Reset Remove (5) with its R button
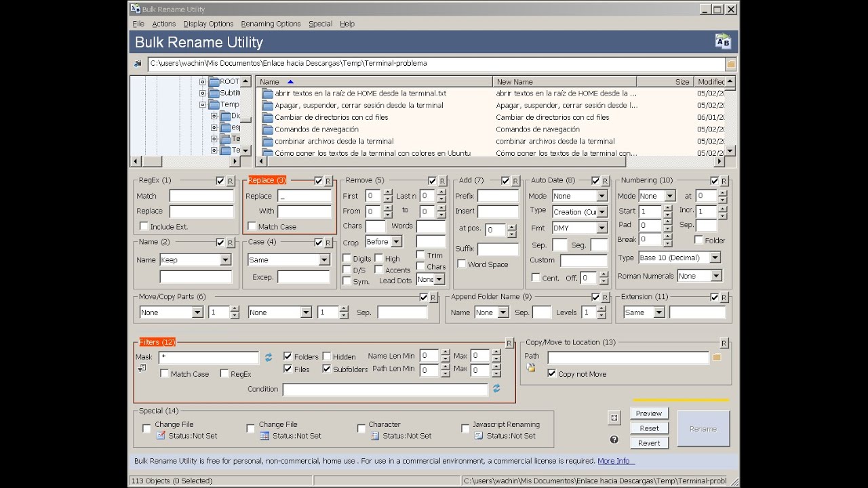This screenshot has height=488, width=868. click(x=443, y=181)
